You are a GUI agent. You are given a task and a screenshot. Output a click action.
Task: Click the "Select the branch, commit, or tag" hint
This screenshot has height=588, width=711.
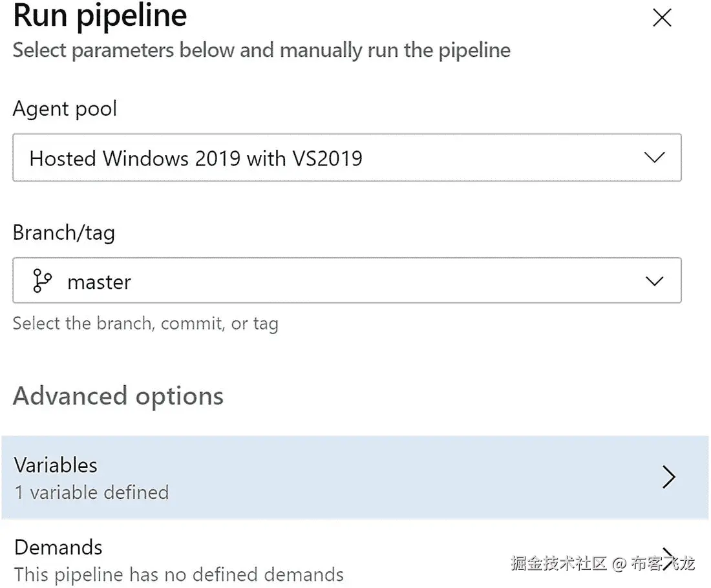coord(145,323)
